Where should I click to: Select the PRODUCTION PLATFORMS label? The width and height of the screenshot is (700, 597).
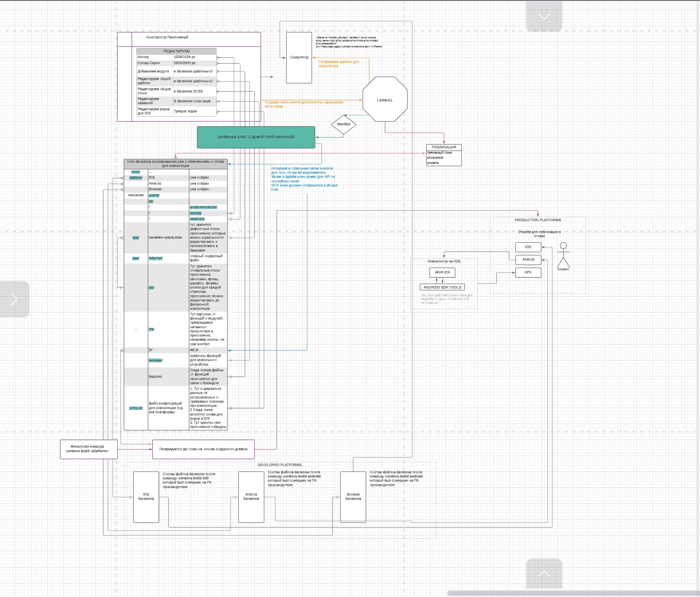[x=537, y=220]
